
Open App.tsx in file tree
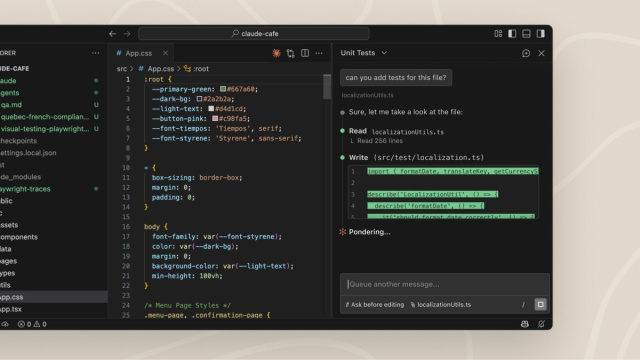click(x=11, y=309)
